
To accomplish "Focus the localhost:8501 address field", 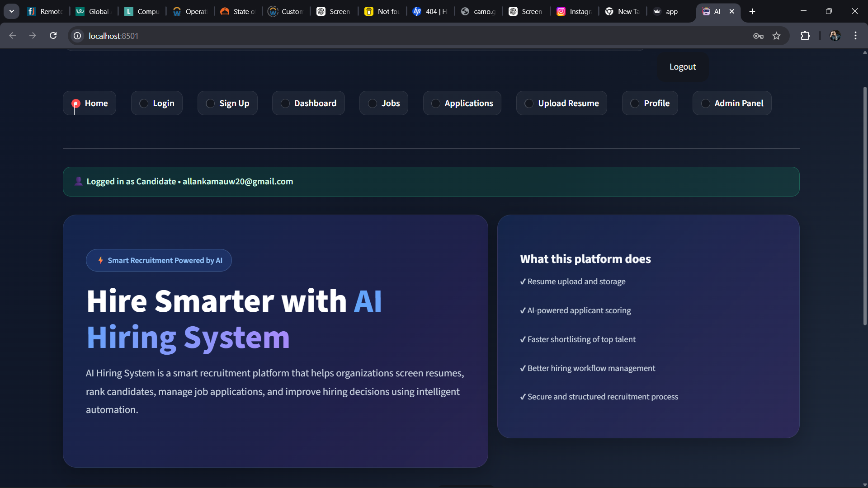I will [x=407, y=36].
